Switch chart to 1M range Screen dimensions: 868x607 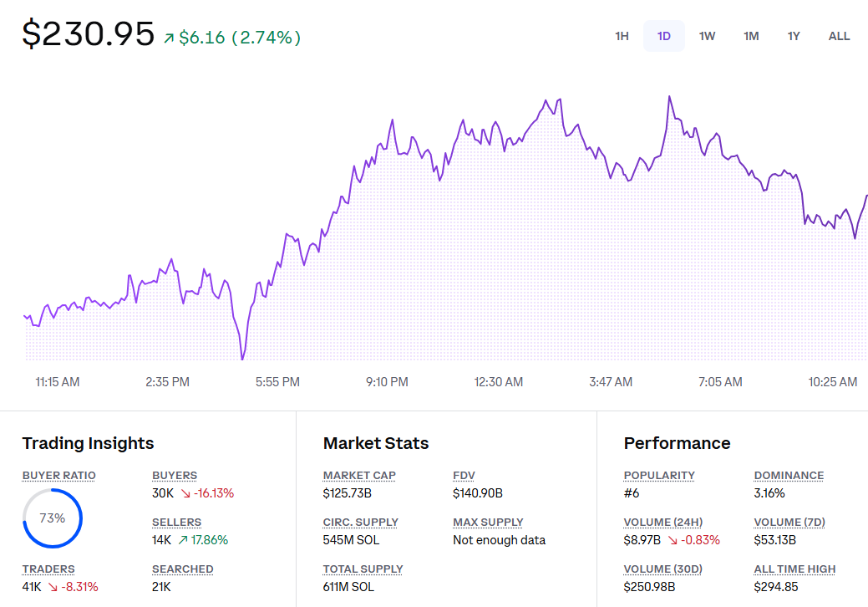point(751,36)
